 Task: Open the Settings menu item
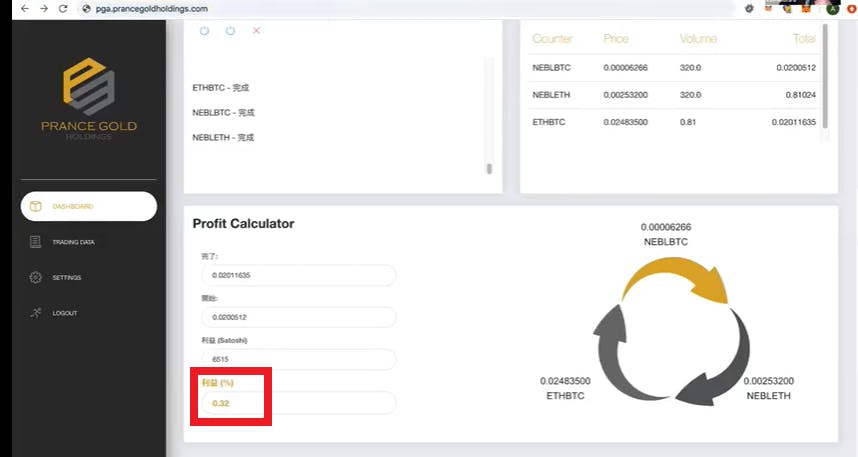tap(66, 277)
